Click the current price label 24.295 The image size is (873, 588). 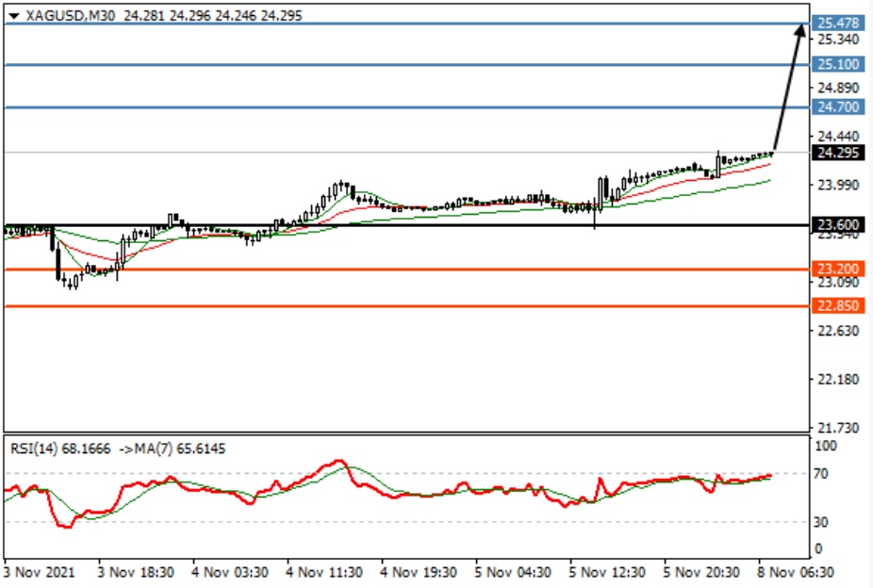[x=839, y=153]
